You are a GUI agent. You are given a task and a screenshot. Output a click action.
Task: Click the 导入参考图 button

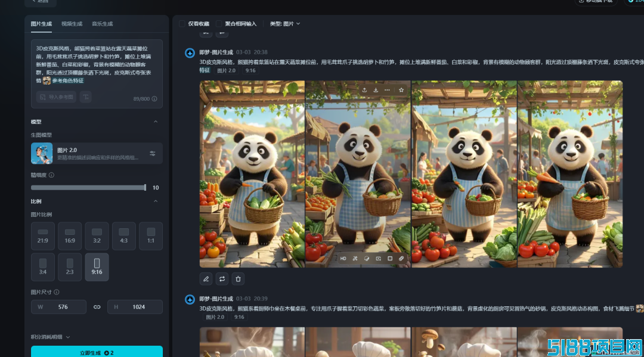point(56,97)
